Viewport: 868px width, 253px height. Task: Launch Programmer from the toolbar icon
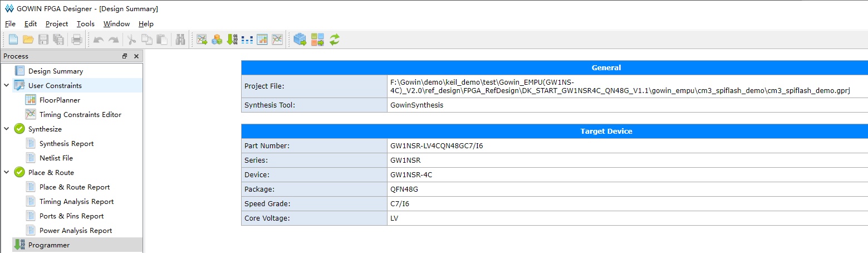(232, 40)
